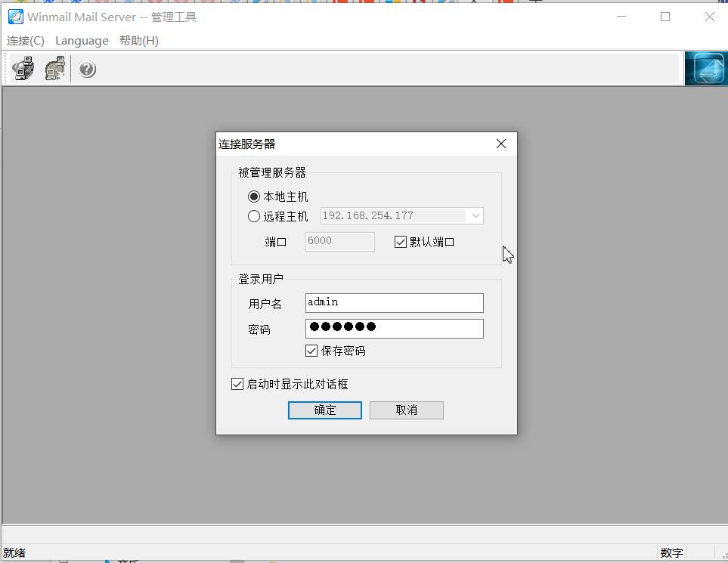The height and width of the screenshot is (563, 728).
Task: Uncheck 启动时显示此对话框 option
Action: [237, 383]
